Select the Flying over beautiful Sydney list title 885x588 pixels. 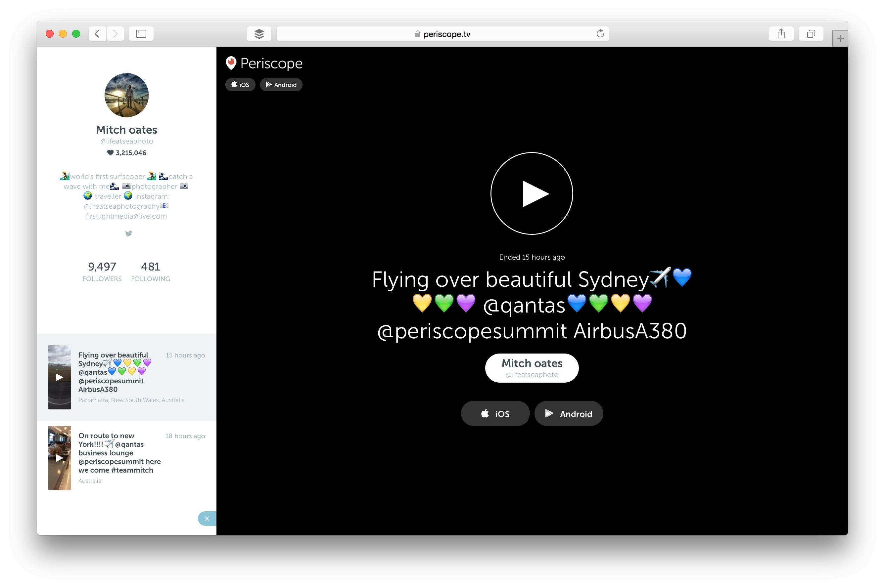tap(115, 372)
